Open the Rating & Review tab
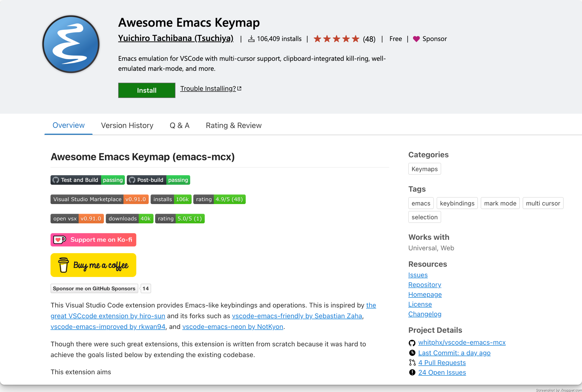Viewport: 582px width, 392px height. pos(234,125)
